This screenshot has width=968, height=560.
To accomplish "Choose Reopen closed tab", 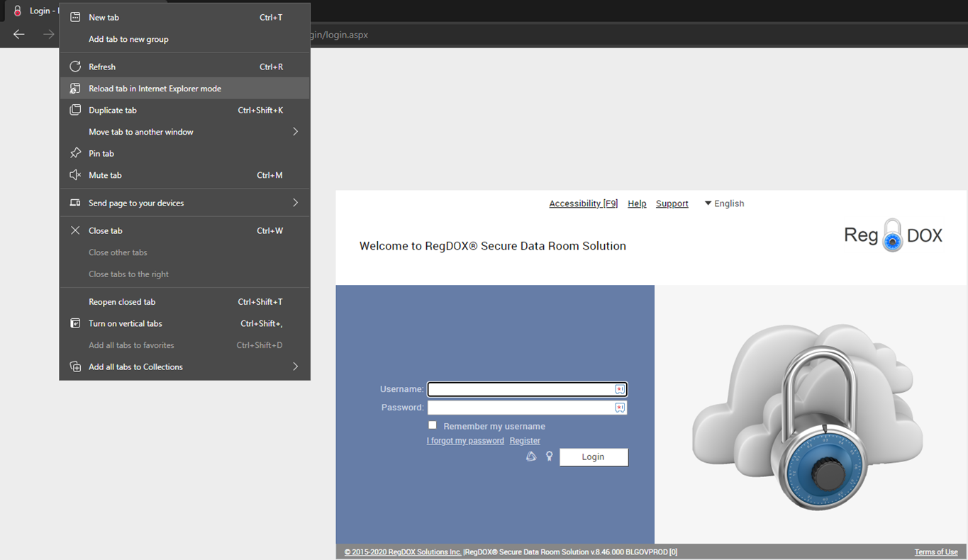I will [x=184, y=302].
